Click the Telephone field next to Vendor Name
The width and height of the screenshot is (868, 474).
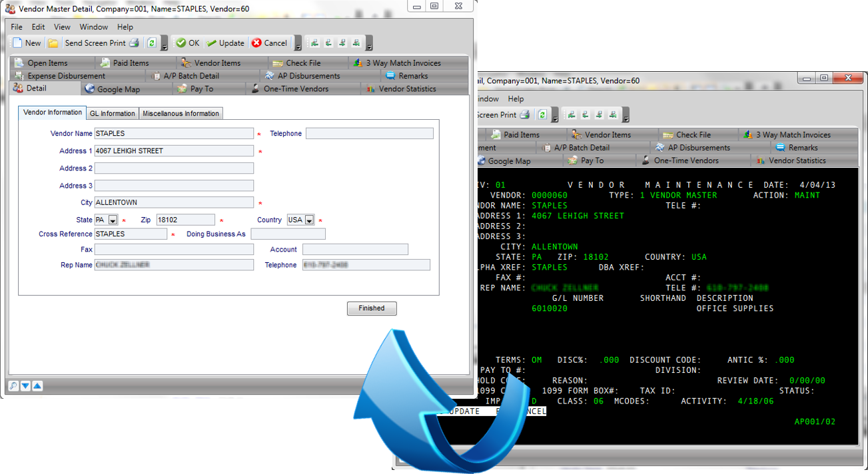pos(370,133)
